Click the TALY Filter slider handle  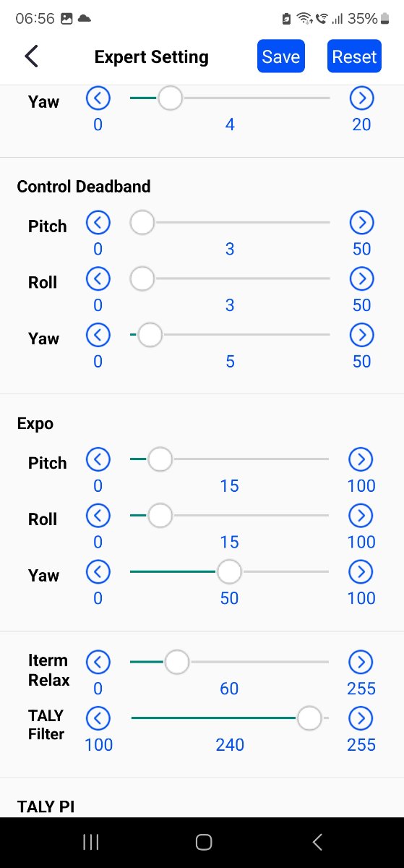[x=309, y=718]
